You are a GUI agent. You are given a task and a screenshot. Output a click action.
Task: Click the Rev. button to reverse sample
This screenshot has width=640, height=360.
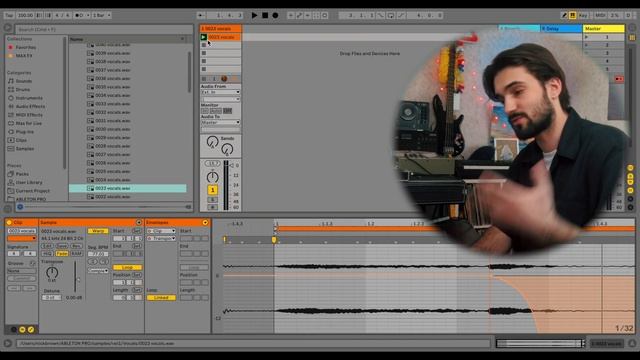coord(76,246)
